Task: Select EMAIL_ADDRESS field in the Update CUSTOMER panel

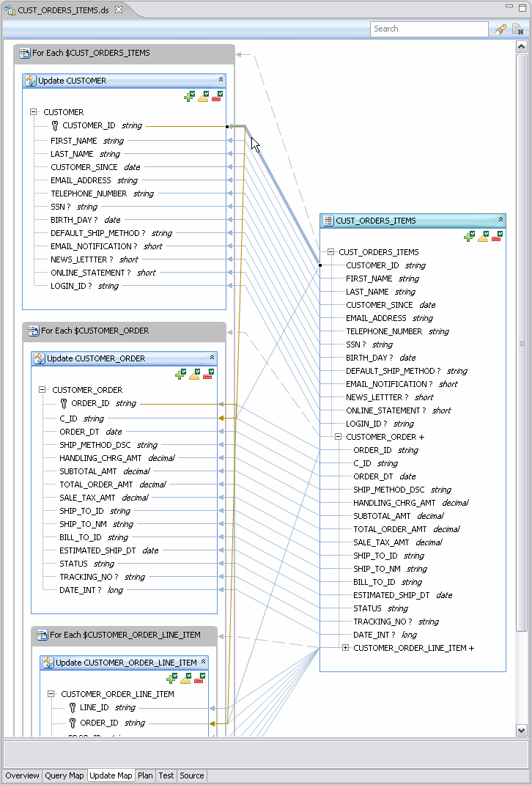Action: click(x=81, y=180)
